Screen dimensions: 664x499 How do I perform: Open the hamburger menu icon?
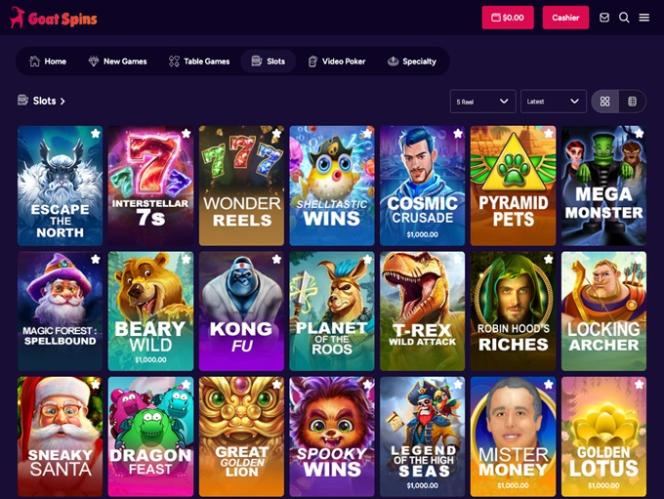point(644,17)
